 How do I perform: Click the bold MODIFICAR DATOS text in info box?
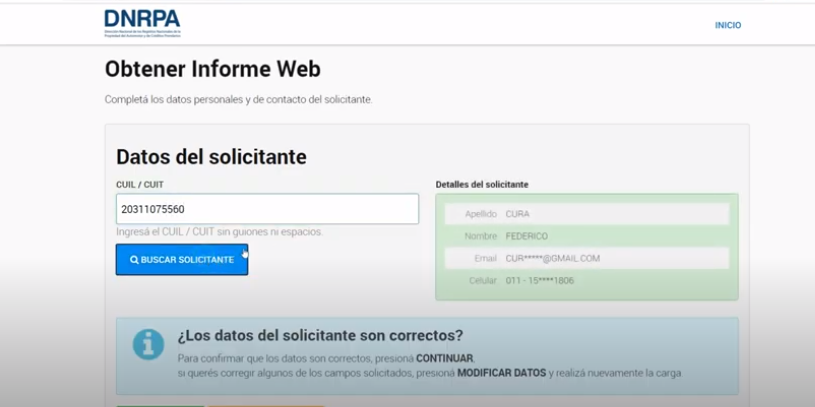[x=501, y=373]
